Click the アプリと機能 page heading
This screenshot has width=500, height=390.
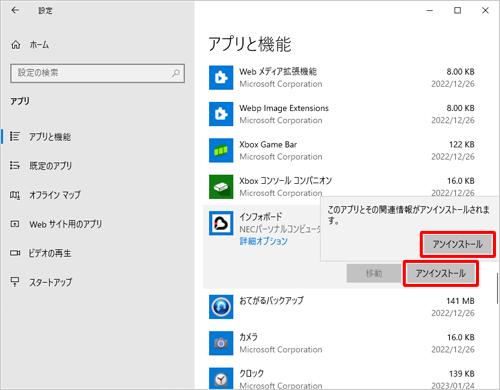[250, 44]
